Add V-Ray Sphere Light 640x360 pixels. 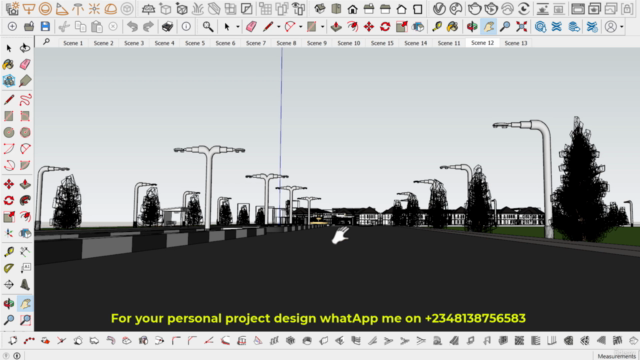(45, 9)
